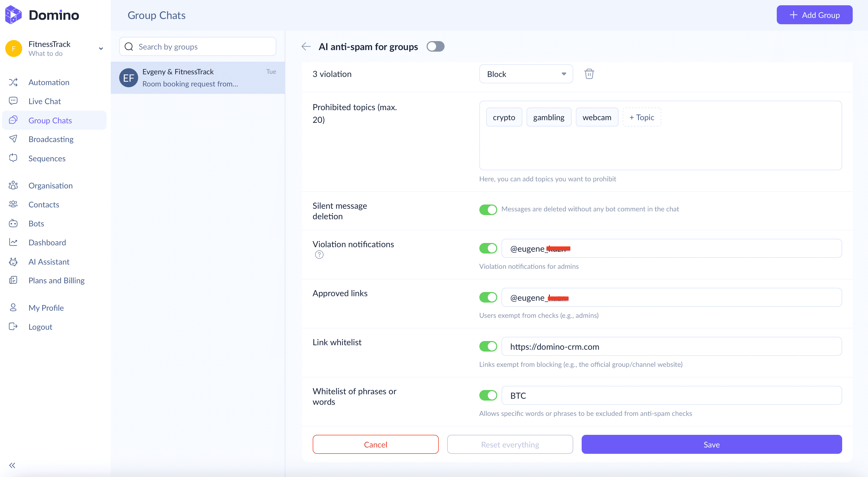This screenshot has height=477, width=868.
Task: Click the AI Assistant sidebar label
Action: (x=49, y=262)
